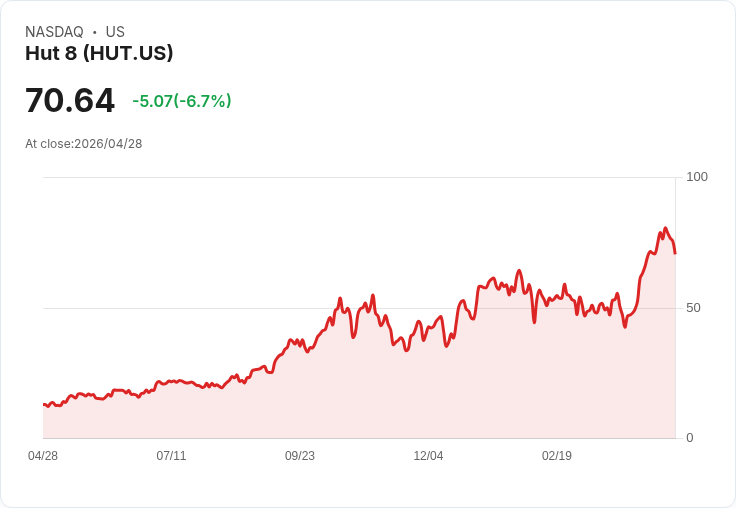Click the At close:2026/04/28 date text
The width and height of the screenshot is (736, 508).
pyautogui.click(x=84, y=144)
